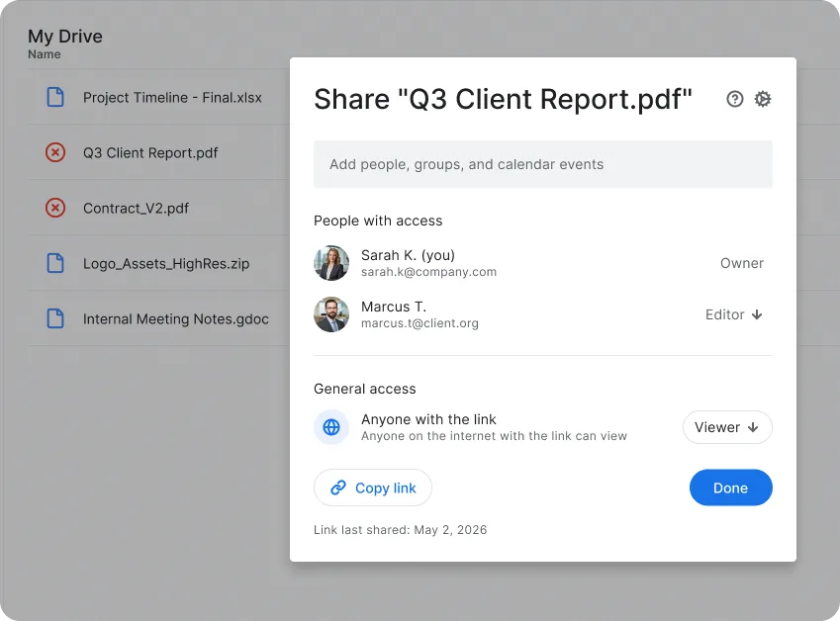Click the Name column header in My Drive
The width and height of the screenshot is (840, 621).
[x=44, y=54]
